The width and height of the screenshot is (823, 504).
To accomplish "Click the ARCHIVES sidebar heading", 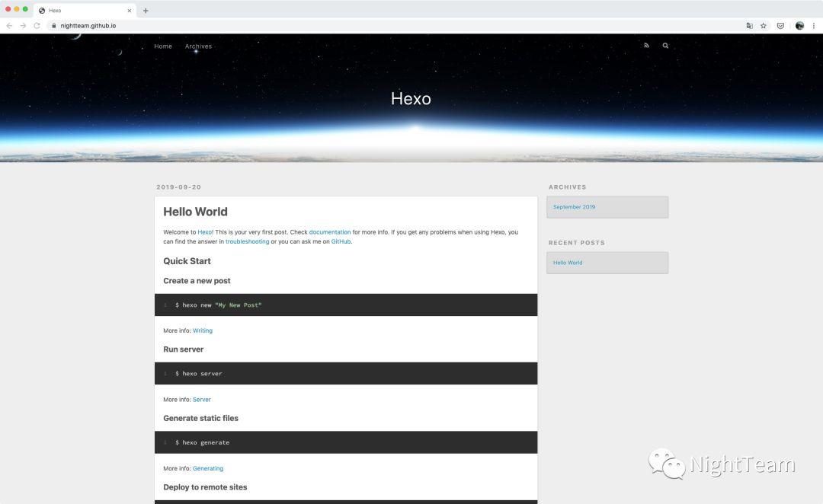I will tap(568, 187).
